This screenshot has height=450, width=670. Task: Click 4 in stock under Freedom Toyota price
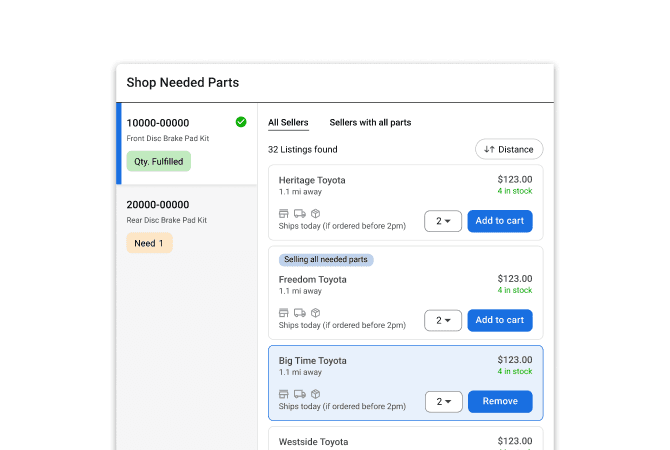point(515,290)
